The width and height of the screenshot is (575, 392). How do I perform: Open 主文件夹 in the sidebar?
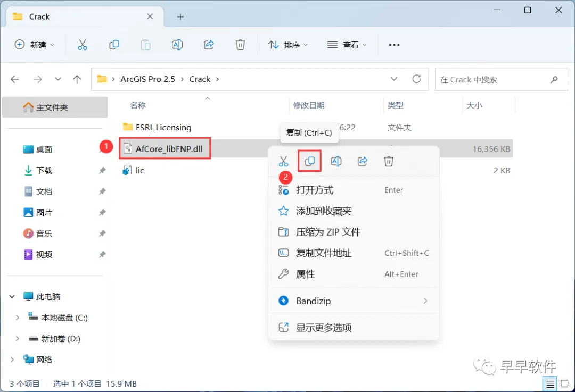coord(55,107)
